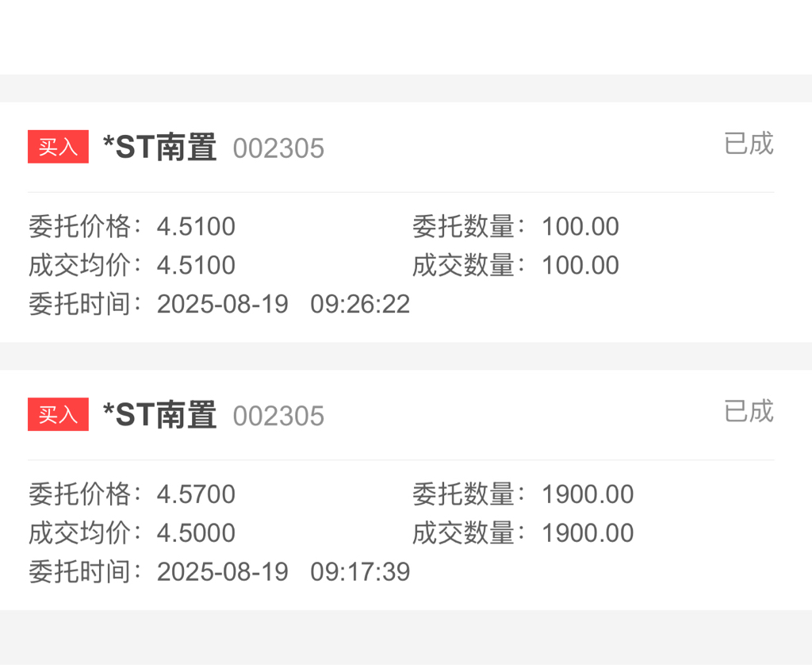Open *ST南置 stock name in first order
Viewport: 812px width, 665px height.
coord(159,148)
